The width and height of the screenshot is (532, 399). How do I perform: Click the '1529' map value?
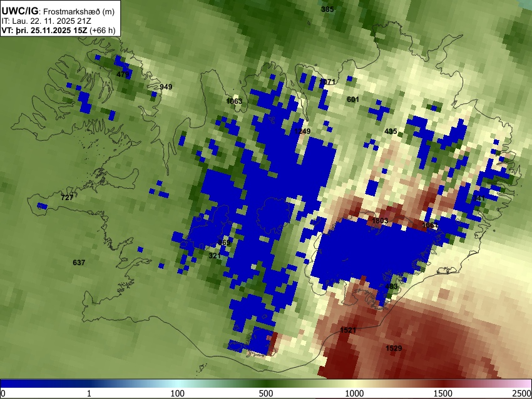pos(394,348)
